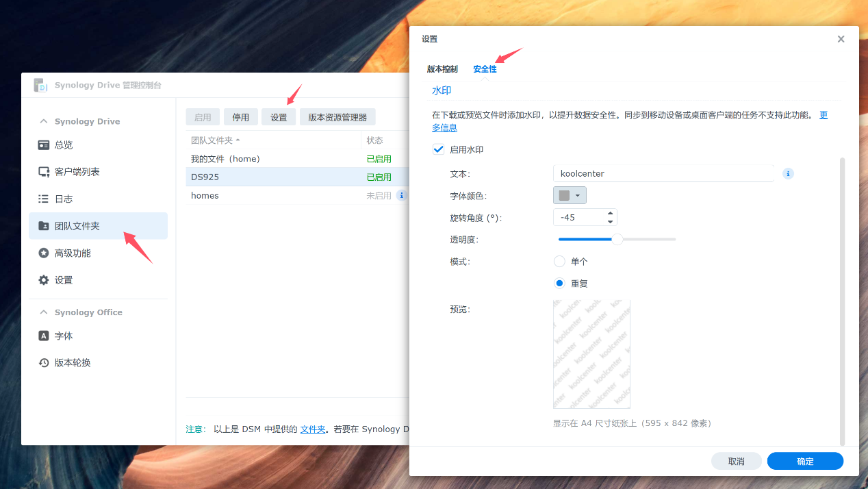Collapse the Synology Office sidebar section
The image size is (868, 489).
tap(44, 312)
